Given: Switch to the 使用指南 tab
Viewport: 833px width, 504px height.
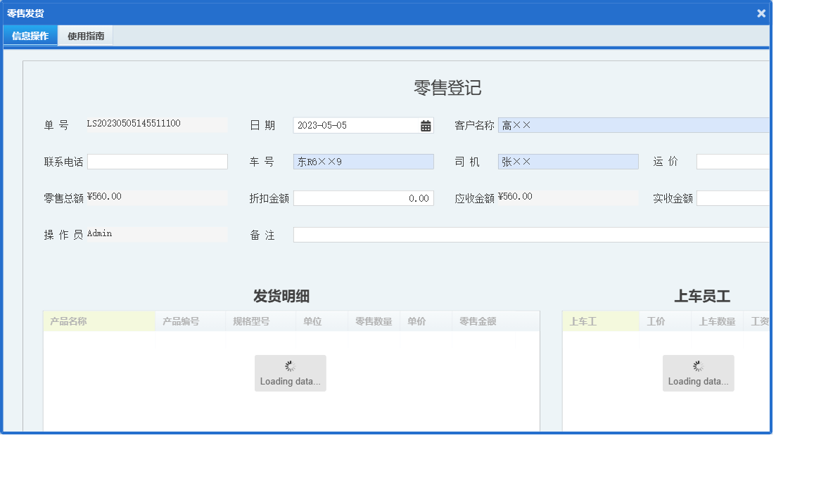Looking at the screenshot, I should (x=84, y=35).
